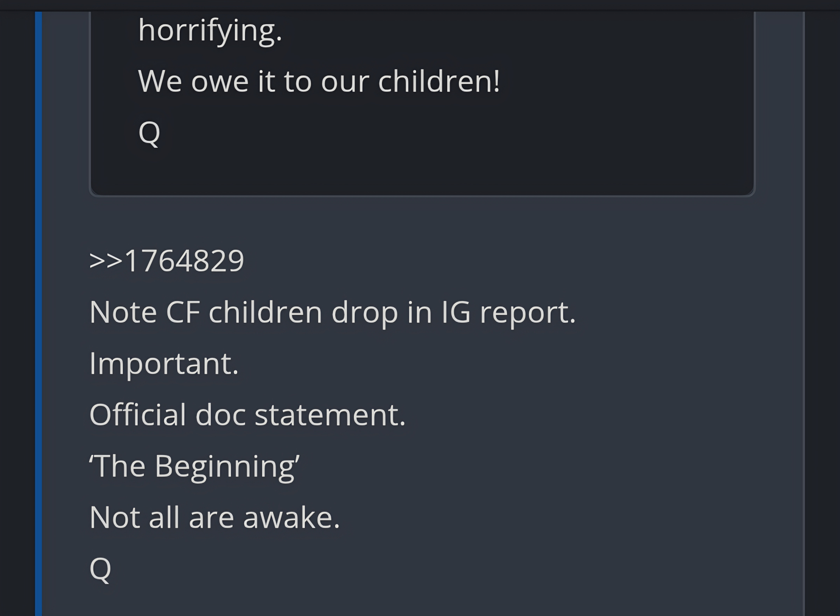This screenshot has width=840, height=616.
Task: Click the quoted phrase 'The Beginning'
Action: [194, 466]
